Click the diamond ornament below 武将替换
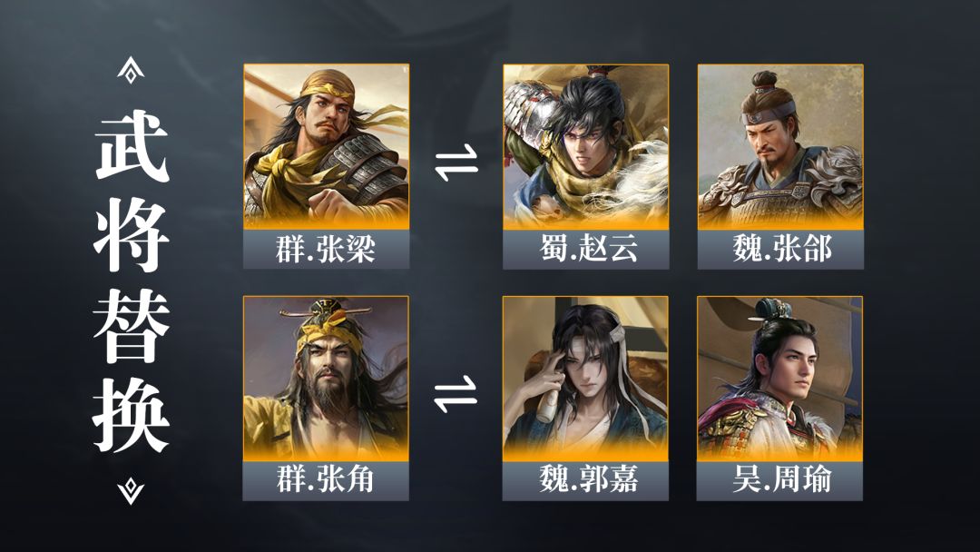The image size is (980, 552). pos(131,491)
